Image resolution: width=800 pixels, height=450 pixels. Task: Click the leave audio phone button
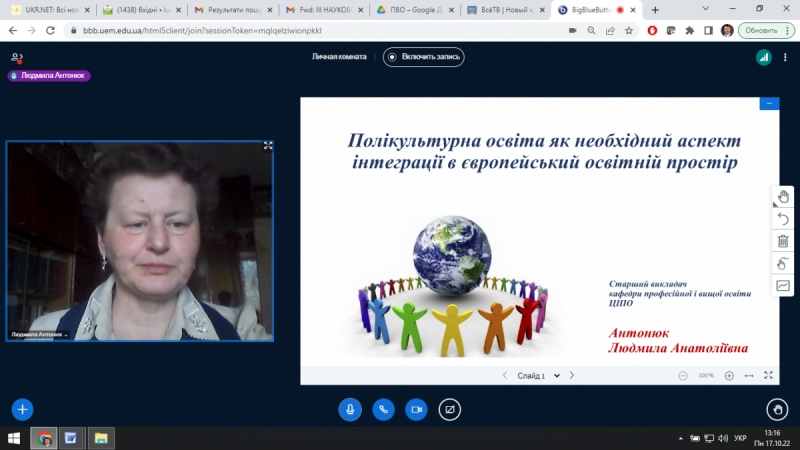pos(383,409)
